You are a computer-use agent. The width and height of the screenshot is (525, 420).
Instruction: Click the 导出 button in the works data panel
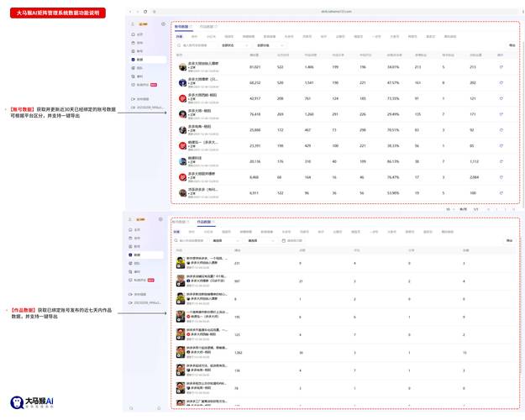point(509,240)
